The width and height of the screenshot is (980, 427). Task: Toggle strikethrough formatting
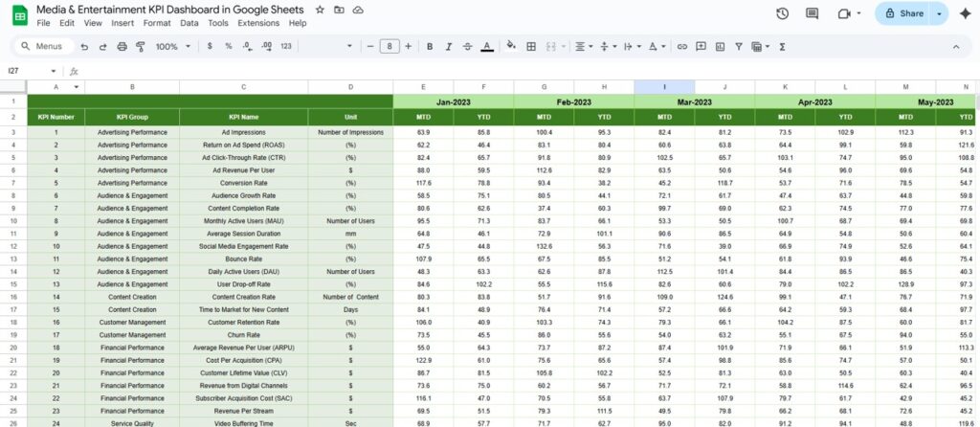point(467,46)
